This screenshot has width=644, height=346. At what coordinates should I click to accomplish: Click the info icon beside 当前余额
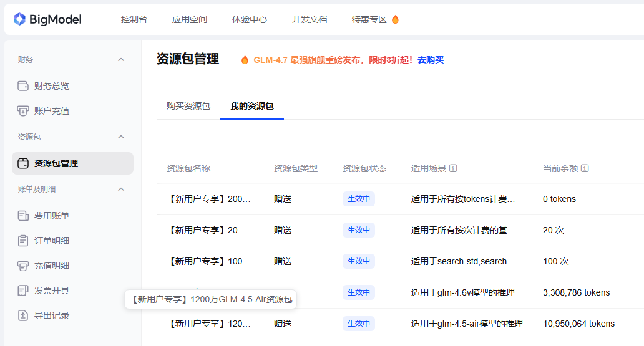pyautogui.click(x=585, y=168)
